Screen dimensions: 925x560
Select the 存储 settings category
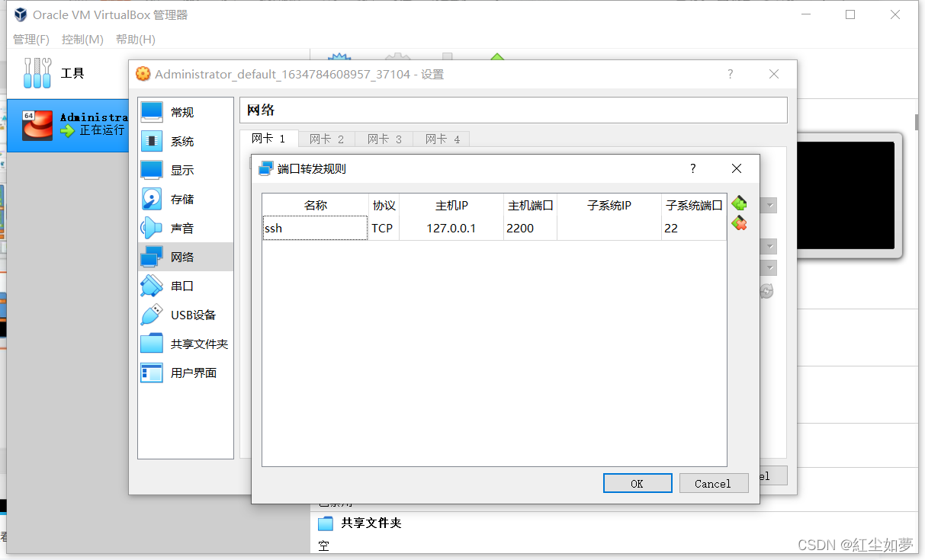(x=185, y=199)
